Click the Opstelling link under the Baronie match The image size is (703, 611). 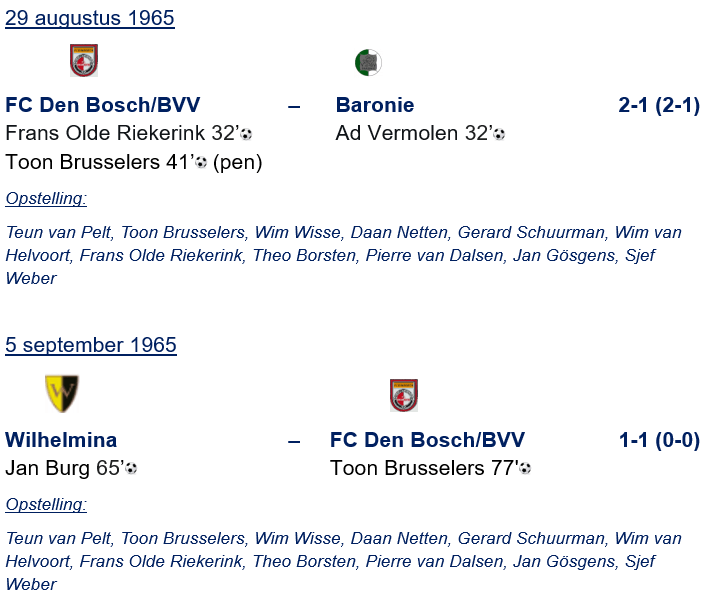[46, 198]
